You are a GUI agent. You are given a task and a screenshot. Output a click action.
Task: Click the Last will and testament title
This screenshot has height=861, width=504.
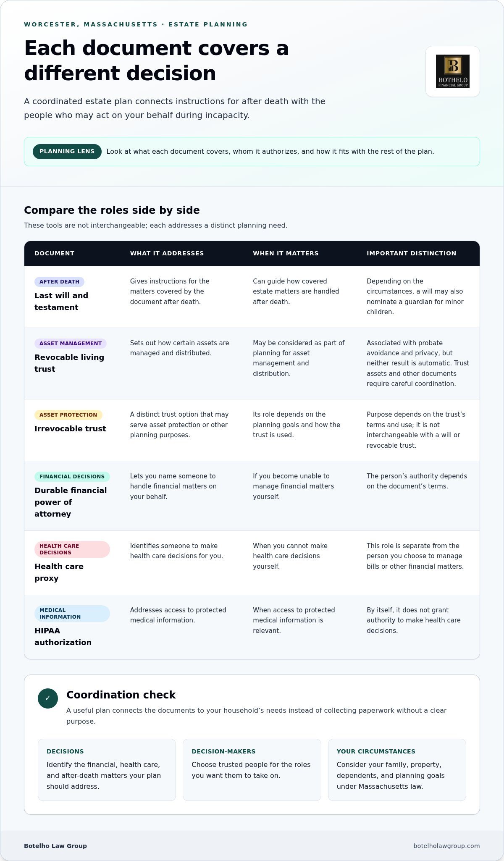(61, 302)
